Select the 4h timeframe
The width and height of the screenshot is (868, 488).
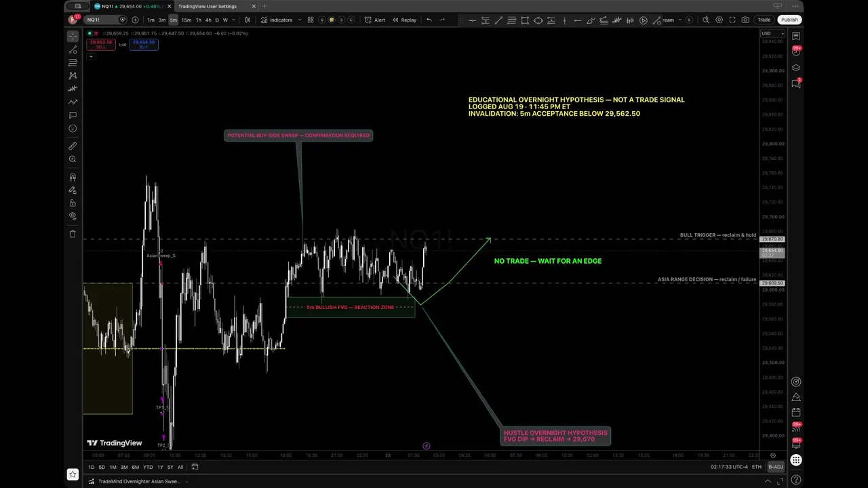(x=208, y=20)
